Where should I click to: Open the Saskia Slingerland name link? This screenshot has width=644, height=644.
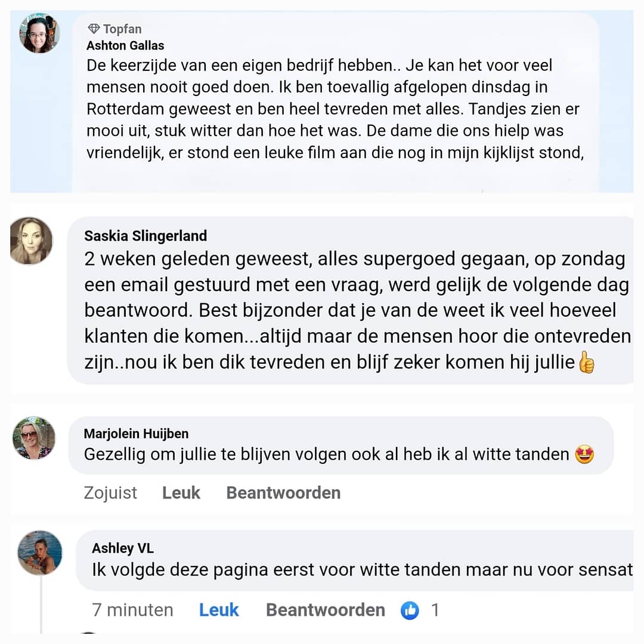[145, 236]
